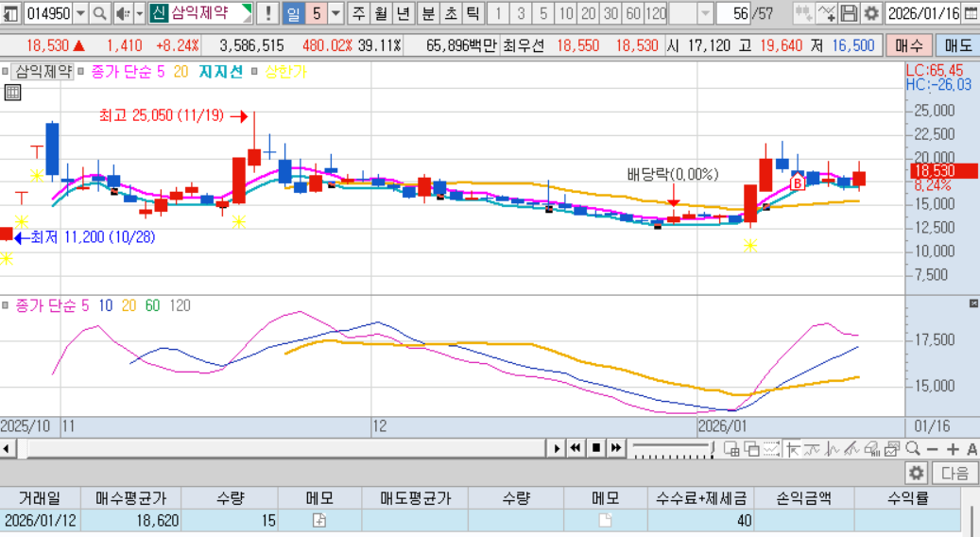
Task: Open the stock search magnifier icon
Action: (x=99, y=13)
